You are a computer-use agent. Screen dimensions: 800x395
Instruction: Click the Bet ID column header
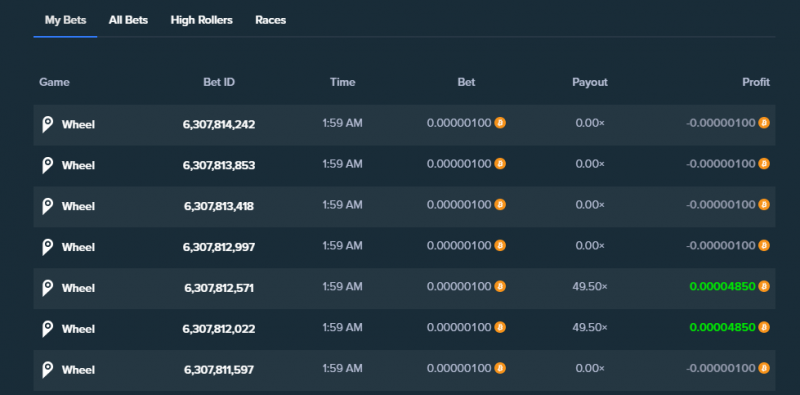pyautogui.click(x=219, y=82)
